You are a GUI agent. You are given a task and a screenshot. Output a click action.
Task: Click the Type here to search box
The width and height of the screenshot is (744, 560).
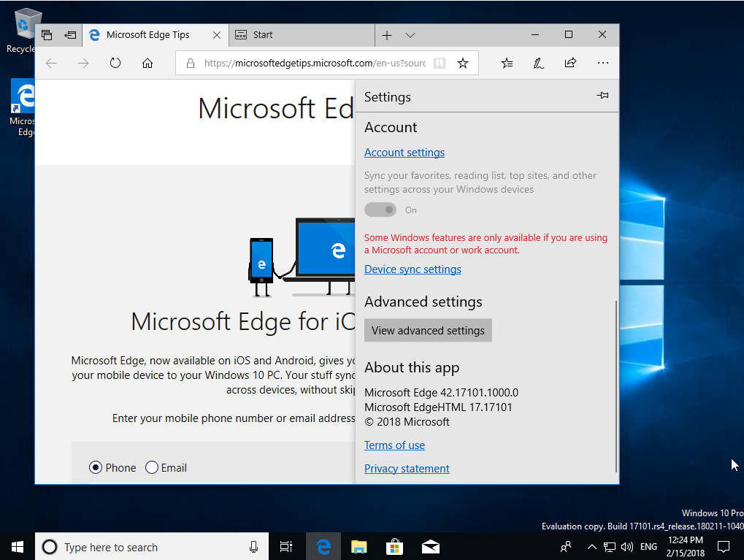[x=152, y=547]
